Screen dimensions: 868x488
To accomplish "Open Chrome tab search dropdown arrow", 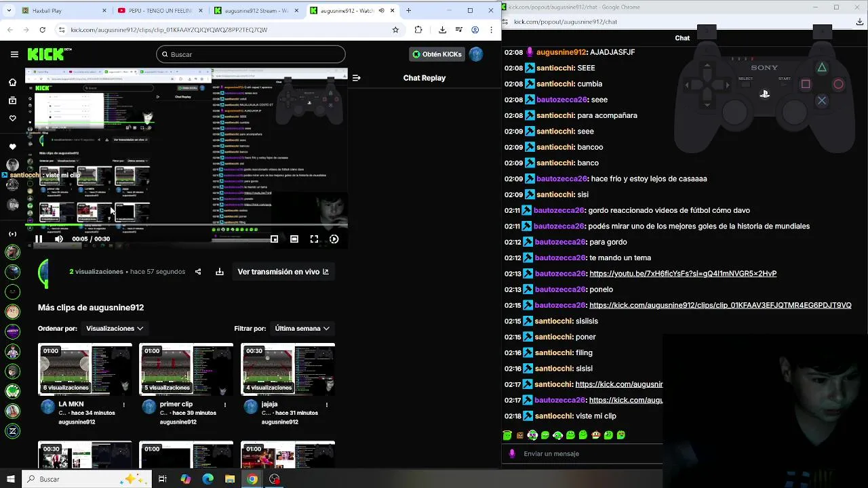I will click(8, 10).
